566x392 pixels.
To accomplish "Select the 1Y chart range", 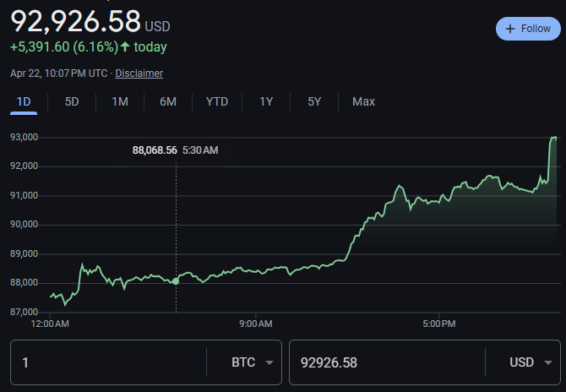I will pyautogui.click(x=266, y=101).
